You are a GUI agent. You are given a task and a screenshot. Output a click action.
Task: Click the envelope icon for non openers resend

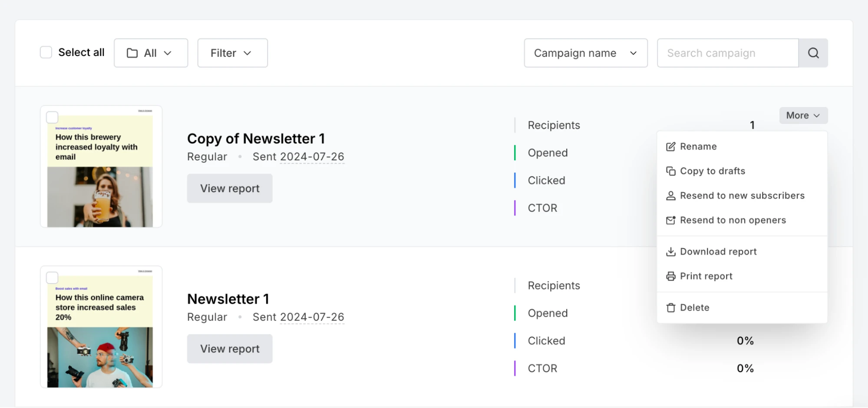click(x=671, y=220)
